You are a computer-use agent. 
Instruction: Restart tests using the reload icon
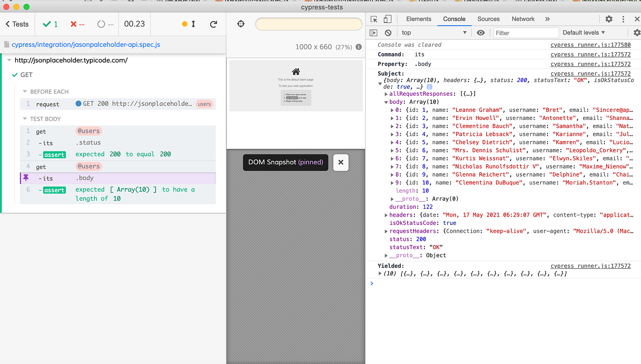pyautogui.click(x=214, y=24)
